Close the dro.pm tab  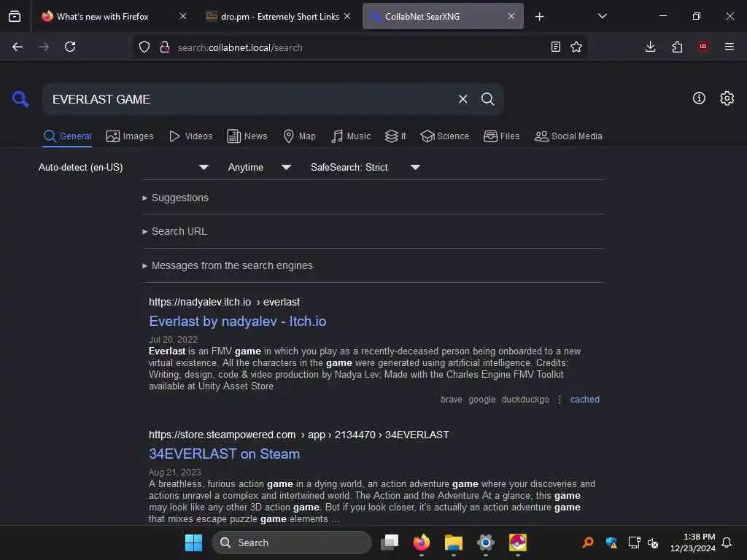[x=347, y=16]
